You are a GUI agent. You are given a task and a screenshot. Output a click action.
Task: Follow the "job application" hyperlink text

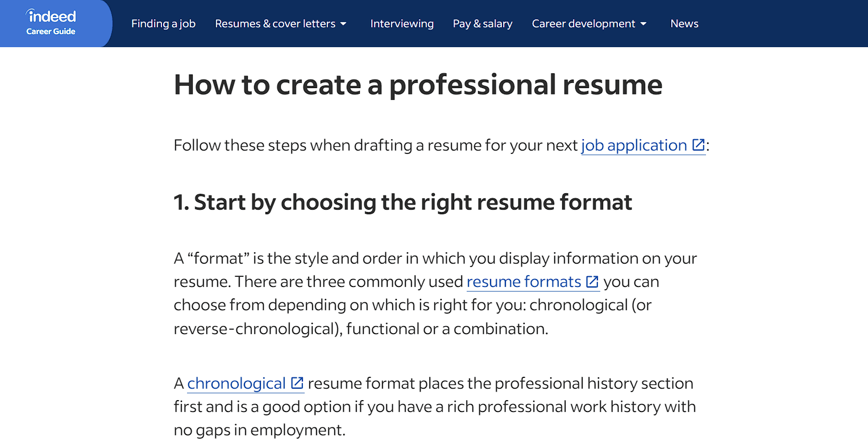click(x=634, y=145)
